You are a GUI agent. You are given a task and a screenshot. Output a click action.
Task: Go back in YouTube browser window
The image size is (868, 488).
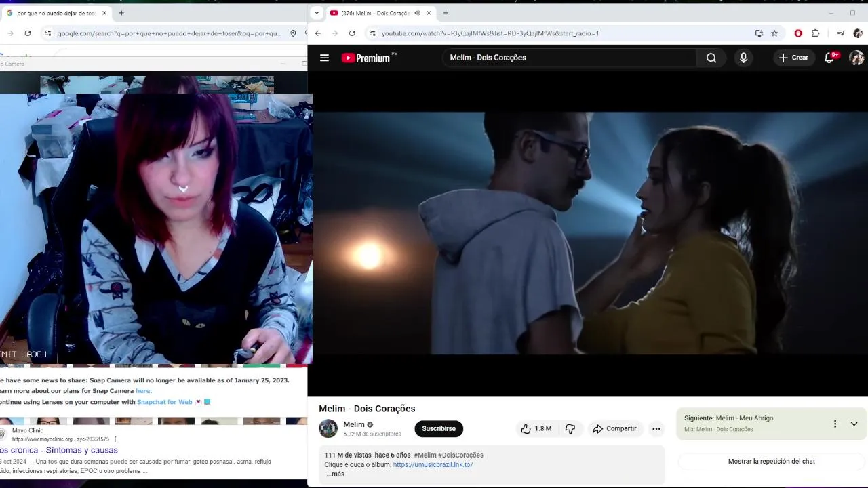317,33
